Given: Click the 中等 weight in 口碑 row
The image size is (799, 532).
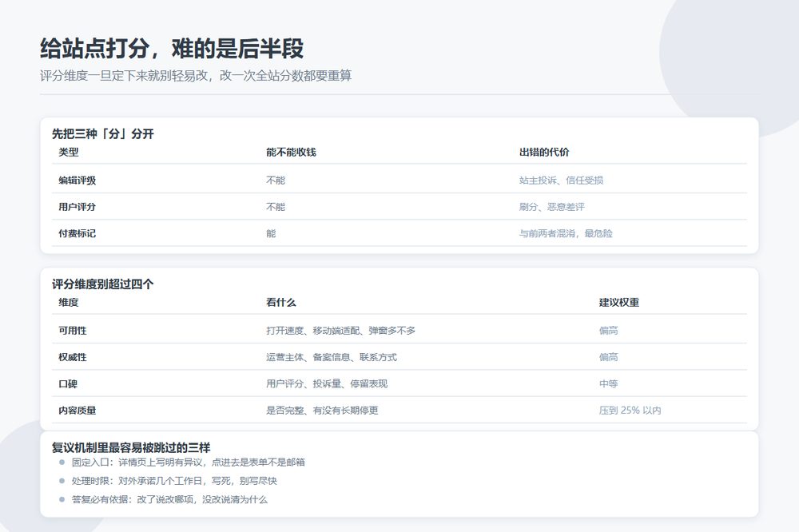Looking at the screenshot, I should point(608,383).
